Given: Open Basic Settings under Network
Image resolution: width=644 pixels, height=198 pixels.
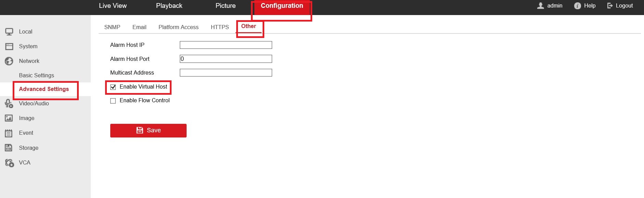Looking at the screenshot, I should pyautogui.click(x=36, y=75).
